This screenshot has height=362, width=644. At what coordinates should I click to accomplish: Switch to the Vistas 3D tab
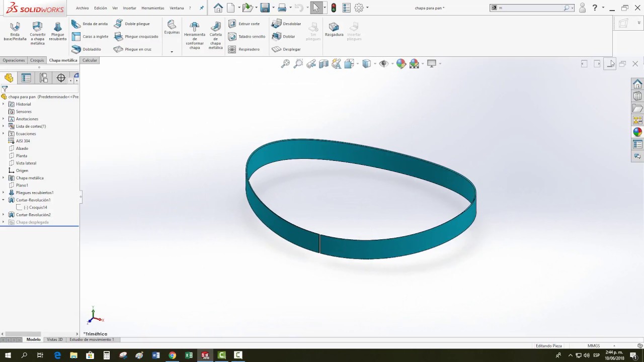pyautogui.click(x=54, y=339)
